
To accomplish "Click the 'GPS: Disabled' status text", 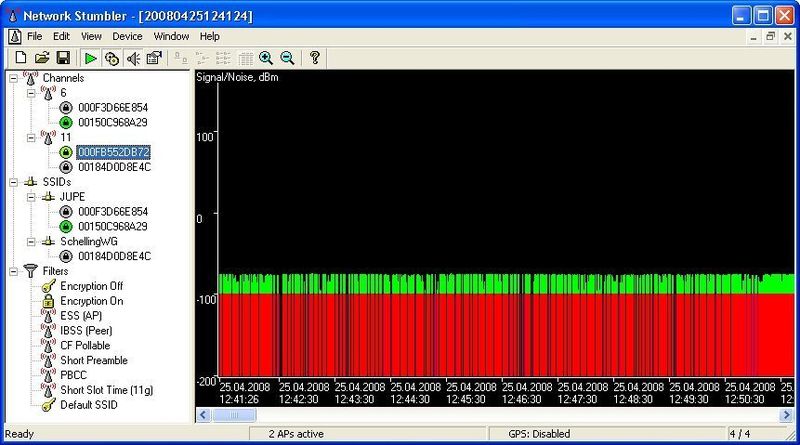I will (x=539, y=434).
